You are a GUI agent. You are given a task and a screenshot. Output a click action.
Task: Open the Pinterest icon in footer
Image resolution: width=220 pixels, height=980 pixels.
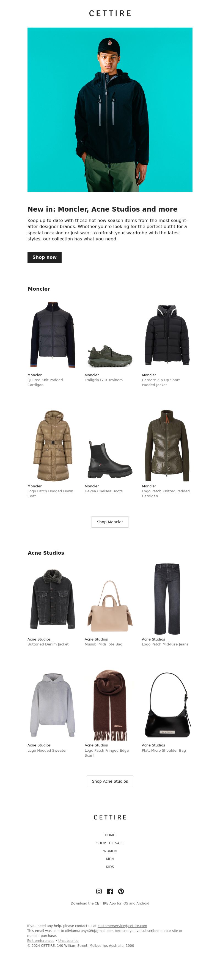[121, 891]
